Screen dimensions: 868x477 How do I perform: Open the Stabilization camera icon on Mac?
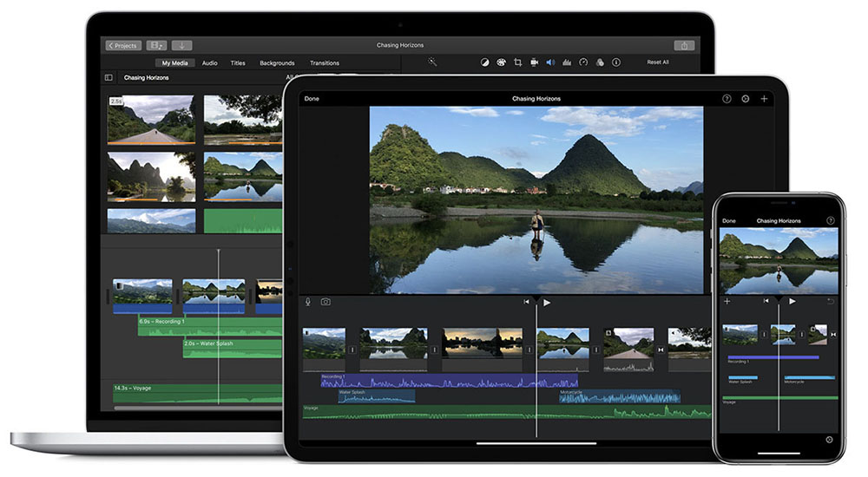point(535,62)
